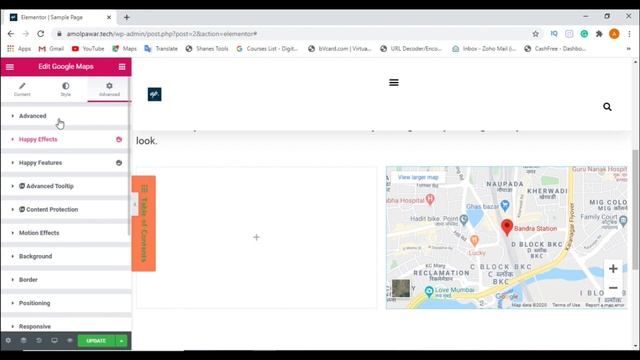Click the Happy Effects badge icon
The width and height of the screenshot is (640, 360).
(119, 139)
